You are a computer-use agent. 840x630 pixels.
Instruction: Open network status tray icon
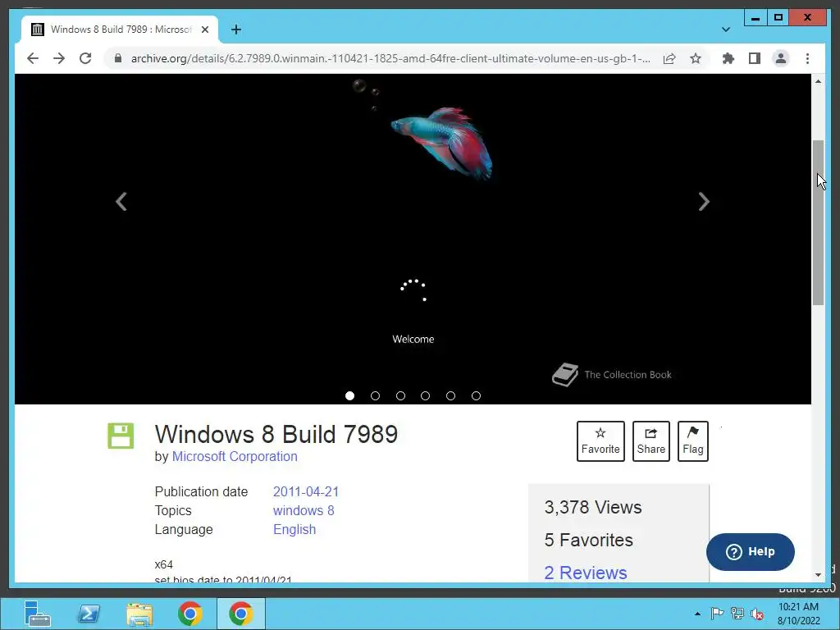click(x=737, y=614)
